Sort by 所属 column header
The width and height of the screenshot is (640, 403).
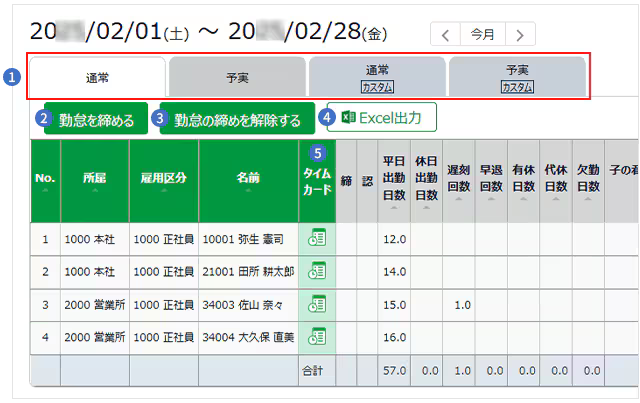[94, 180]
